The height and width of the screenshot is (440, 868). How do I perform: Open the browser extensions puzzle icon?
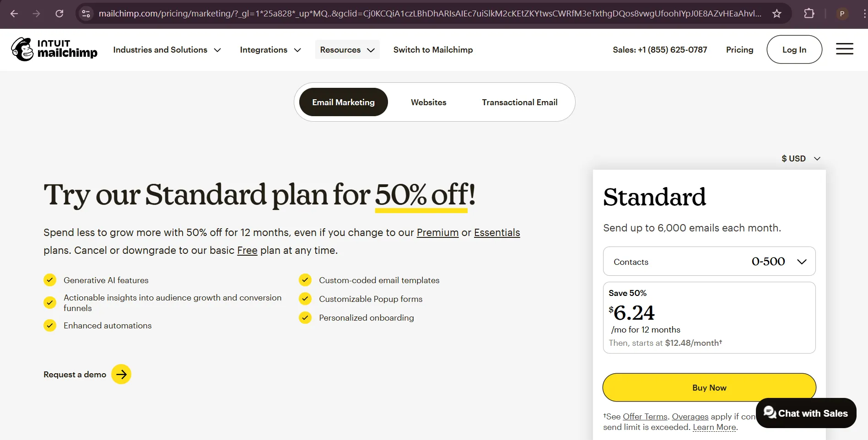(x=809, y=14)
